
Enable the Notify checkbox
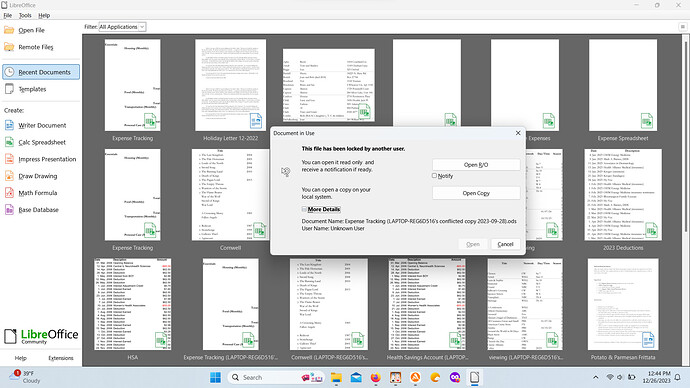coord(434,176)
